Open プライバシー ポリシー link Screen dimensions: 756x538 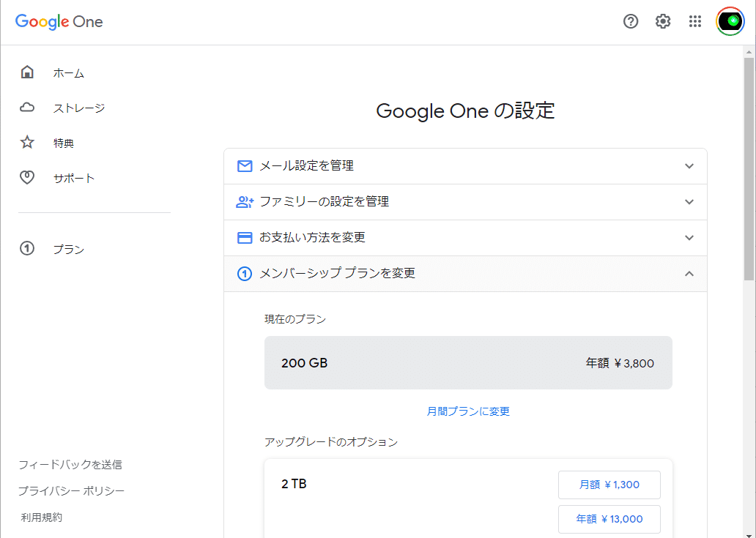(71, 490)
